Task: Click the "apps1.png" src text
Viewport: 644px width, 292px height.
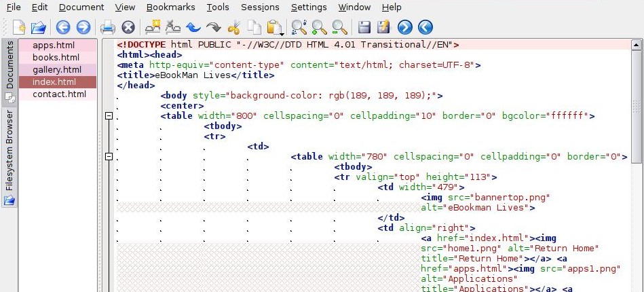Action: (x=593, y=268)
